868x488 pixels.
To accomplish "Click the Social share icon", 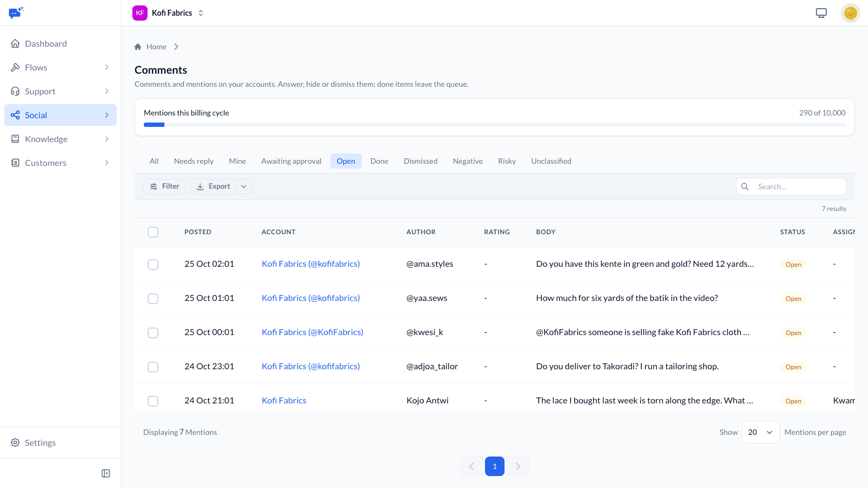I will (x=15, y=115).
